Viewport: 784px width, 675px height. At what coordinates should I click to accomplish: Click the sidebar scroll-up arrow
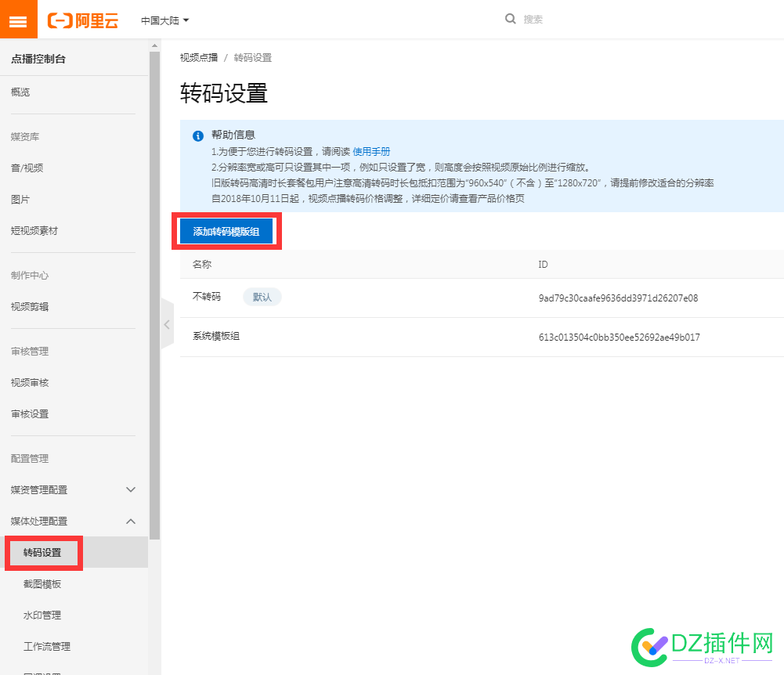(154, 45)
